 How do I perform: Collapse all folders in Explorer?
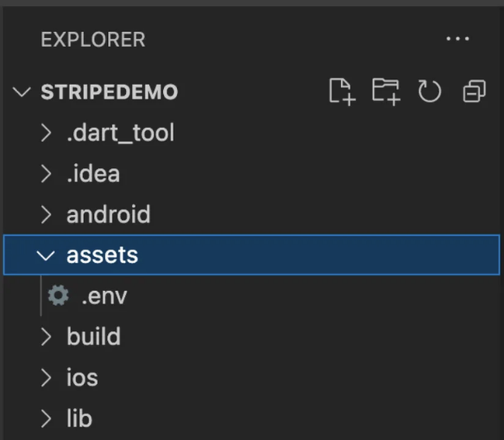tap(474, 91)
